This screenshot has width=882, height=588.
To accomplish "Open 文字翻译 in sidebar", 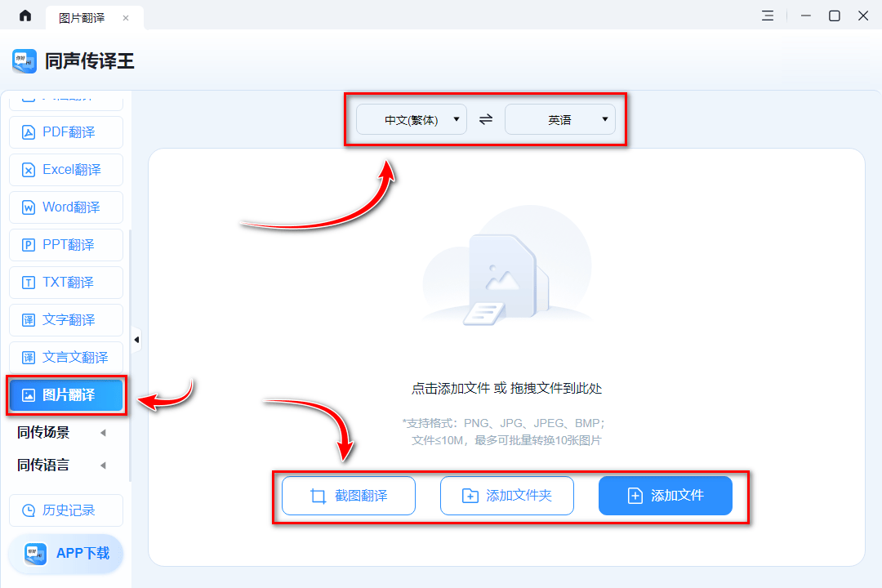I will 66,319.
